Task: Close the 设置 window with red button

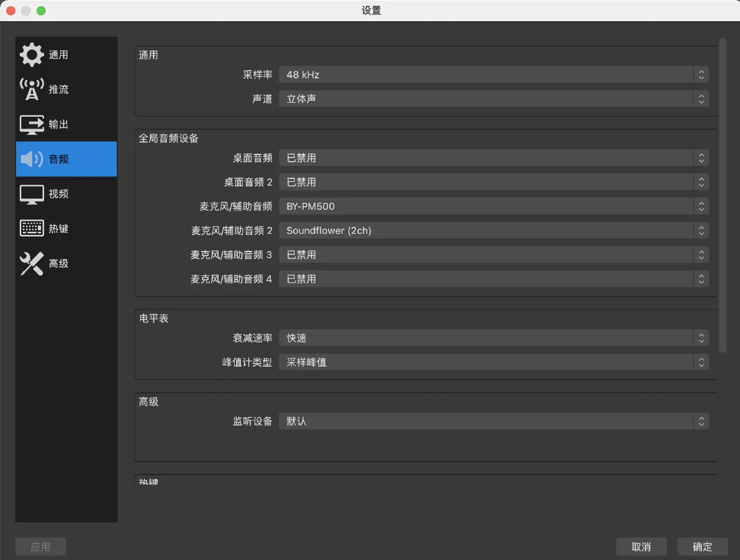Action: 11,10
